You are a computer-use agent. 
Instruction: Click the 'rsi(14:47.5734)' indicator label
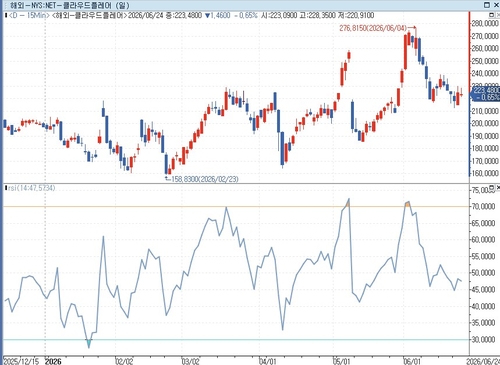pyautogui.click(x=32, y=188)
